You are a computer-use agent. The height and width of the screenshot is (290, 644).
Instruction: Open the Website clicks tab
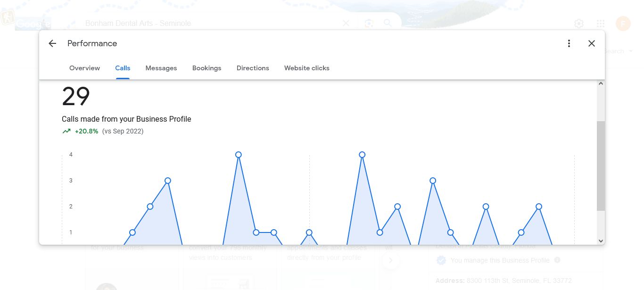[x=307, y=68]
